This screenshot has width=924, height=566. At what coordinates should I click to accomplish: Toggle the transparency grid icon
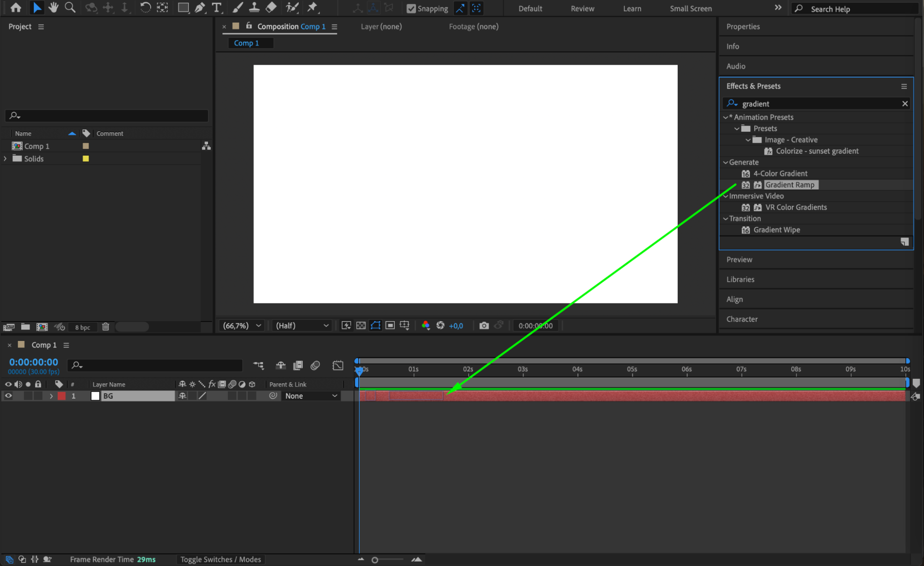tap(361, 326)
